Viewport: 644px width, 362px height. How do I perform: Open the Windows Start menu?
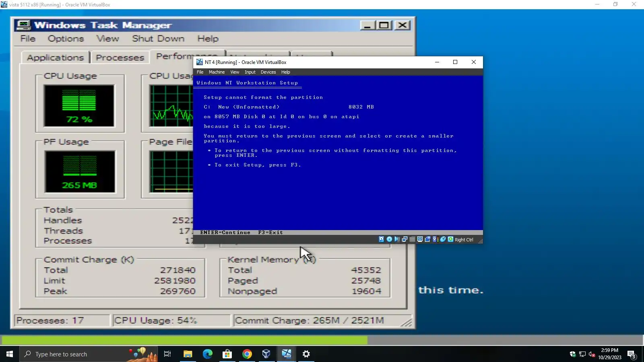[10, 354]
